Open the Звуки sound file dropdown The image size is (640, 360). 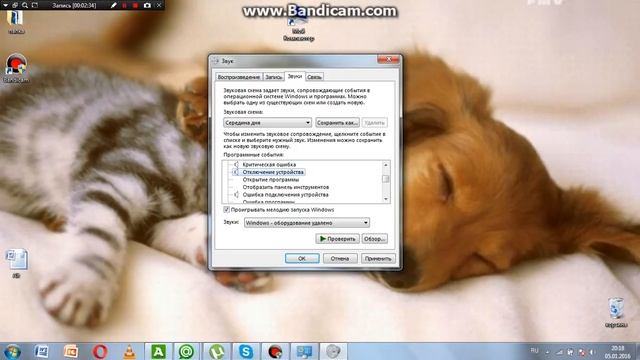tap(307, 223)
